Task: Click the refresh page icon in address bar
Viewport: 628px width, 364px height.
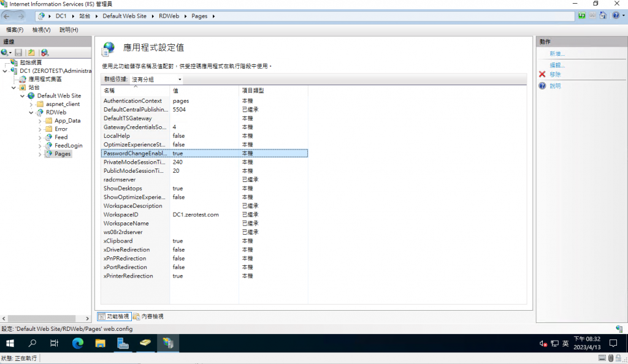Action: click(581, 15)
